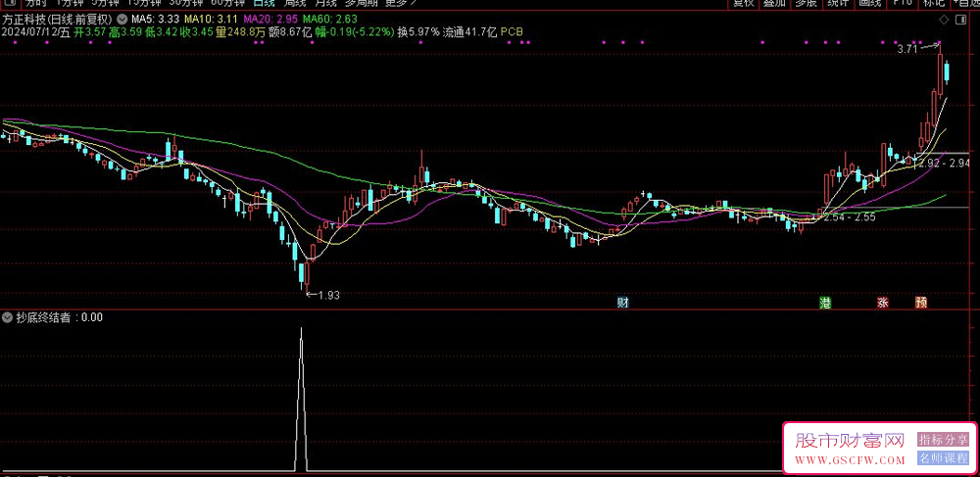This screenshot has height=477, width=980.
Task: Open the 港 event marker
Action: pos(825,303)
